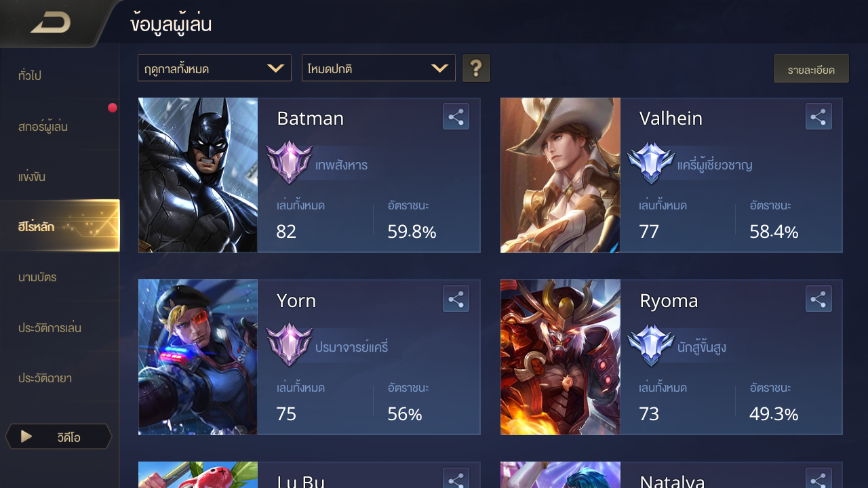
Task: Open the question mark help icon
Action: pyautogui.click(x=476, y=68)
